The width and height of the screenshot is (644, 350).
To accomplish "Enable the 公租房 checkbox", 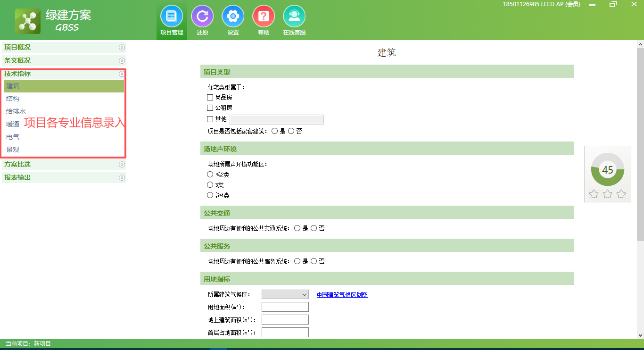I will [210, 108].
